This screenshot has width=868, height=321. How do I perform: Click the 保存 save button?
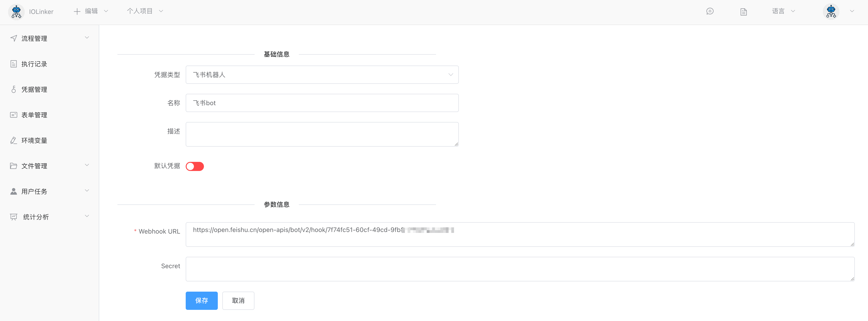[x=201, y=301]
